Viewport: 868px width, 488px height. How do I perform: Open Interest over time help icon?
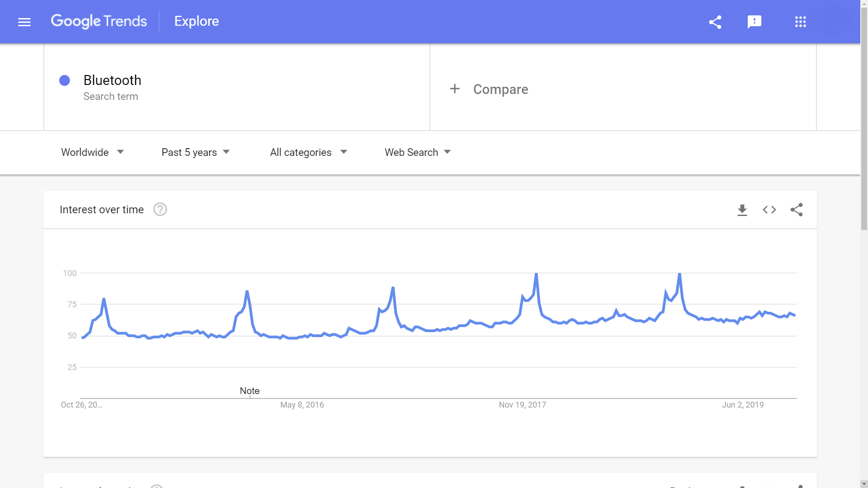pos(160,210)
